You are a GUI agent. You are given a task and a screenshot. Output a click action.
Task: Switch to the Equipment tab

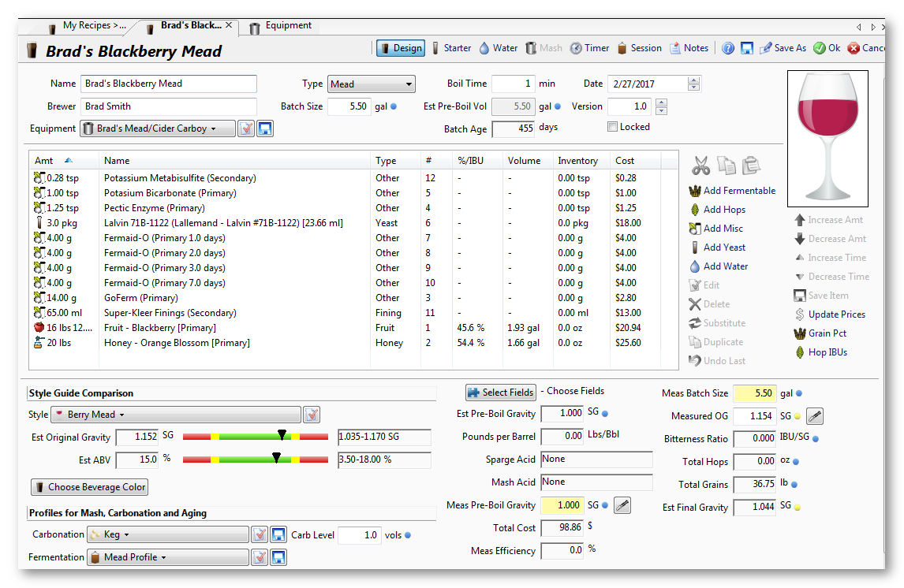(282, 26)
